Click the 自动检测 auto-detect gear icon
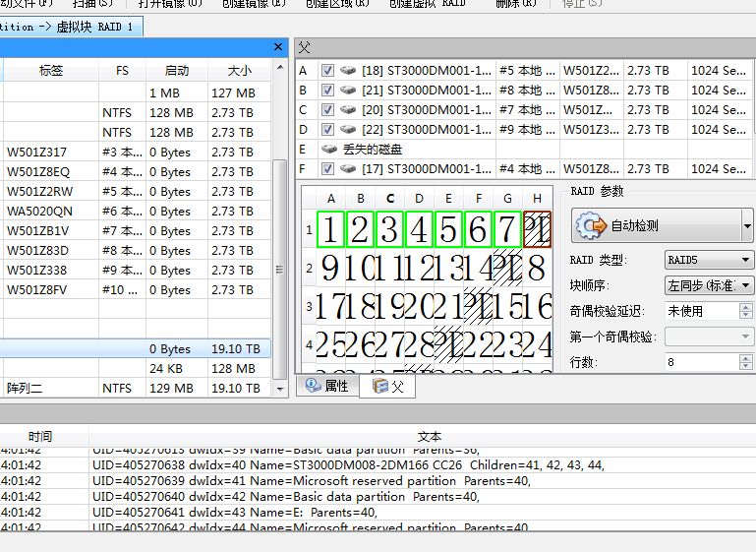756x552 pixels. [593, 225]
